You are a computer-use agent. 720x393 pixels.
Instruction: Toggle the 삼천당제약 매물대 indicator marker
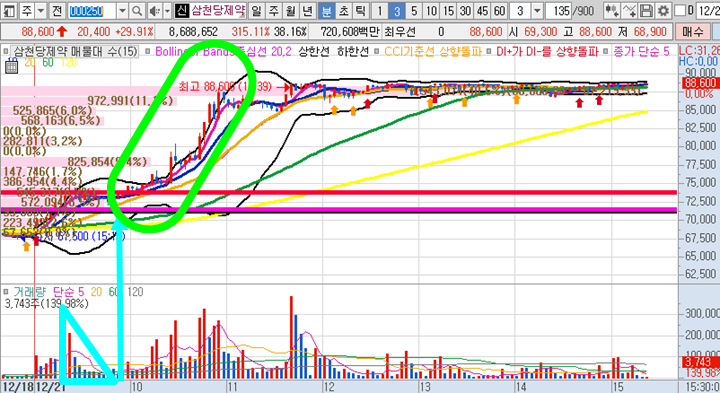6,51
